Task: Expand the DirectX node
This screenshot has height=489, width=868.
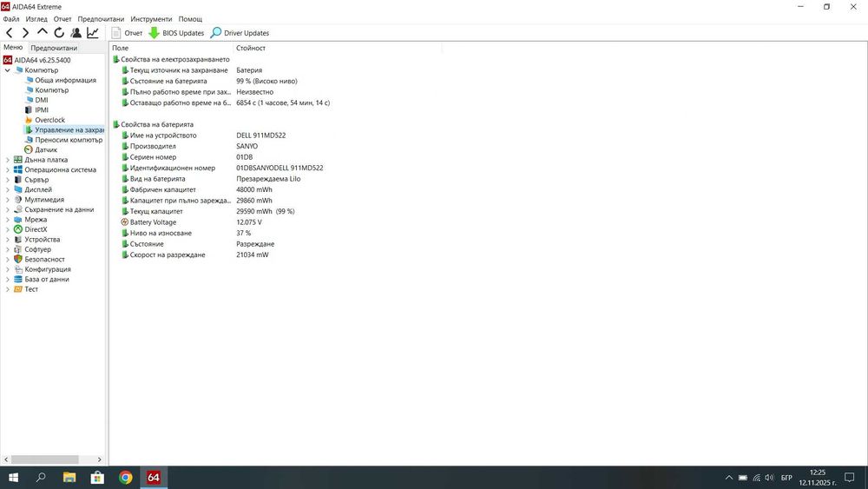Action: (x=7, y=230)
